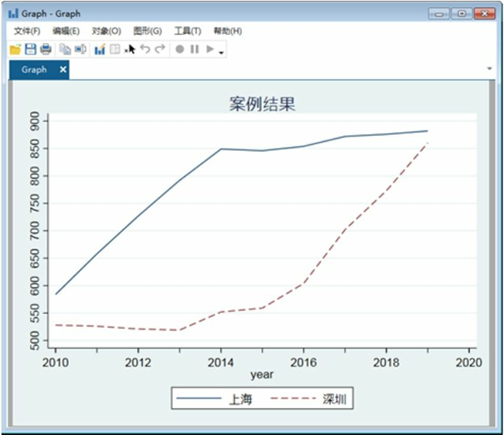
Task: Open tab list dropdown arrow at right
Action: tap(489, 68)
